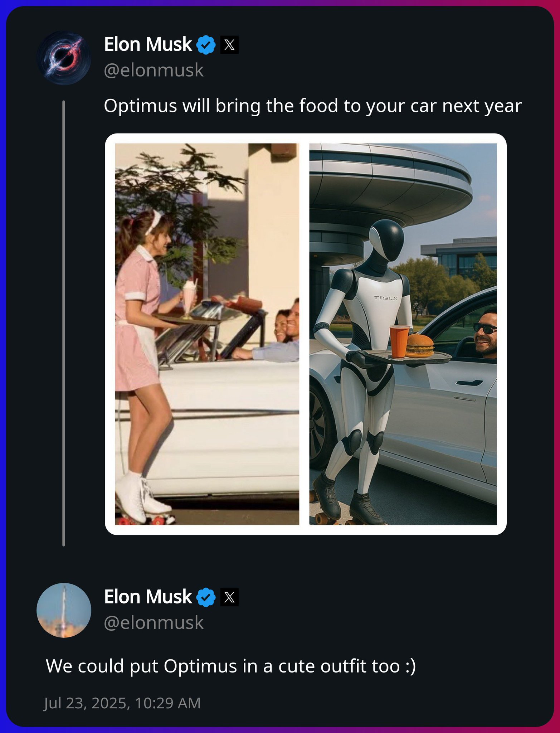The image size is (560, 733).
Task: Click the blue verified badge in top tweet
Action: tap(206, 45)
